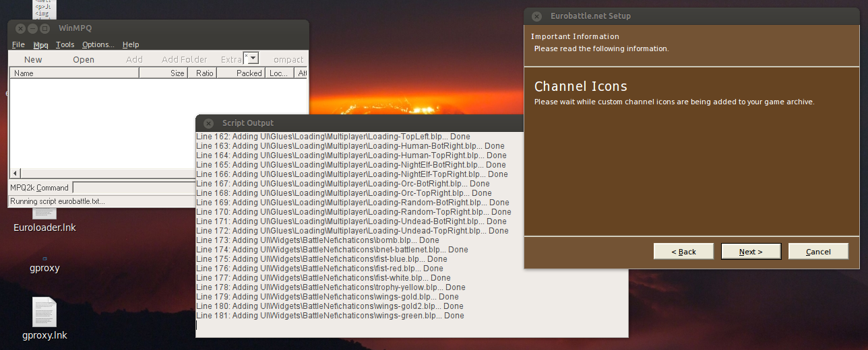Screen dimensions: 868x350
Task: Open the Mpq menu in WinMPQ
Action: (x=41, y=44)
